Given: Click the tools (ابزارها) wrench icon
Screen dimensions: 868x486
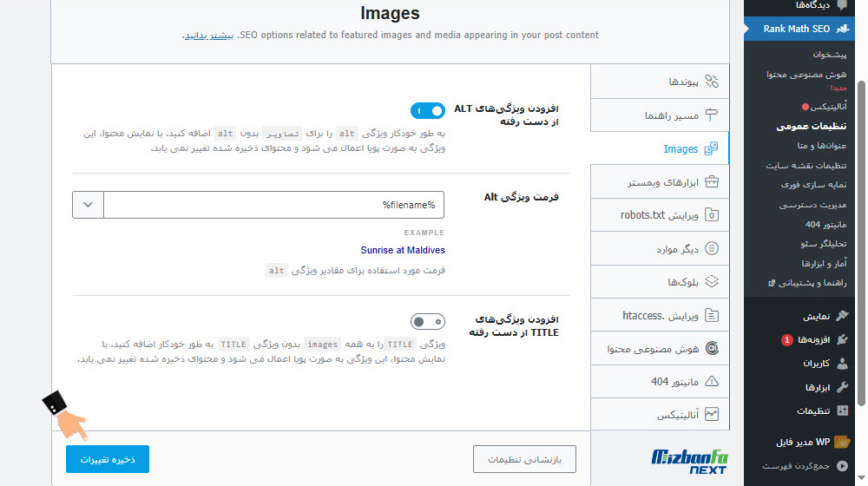Looking at the screenshot, I should click(x=842, y=387).
